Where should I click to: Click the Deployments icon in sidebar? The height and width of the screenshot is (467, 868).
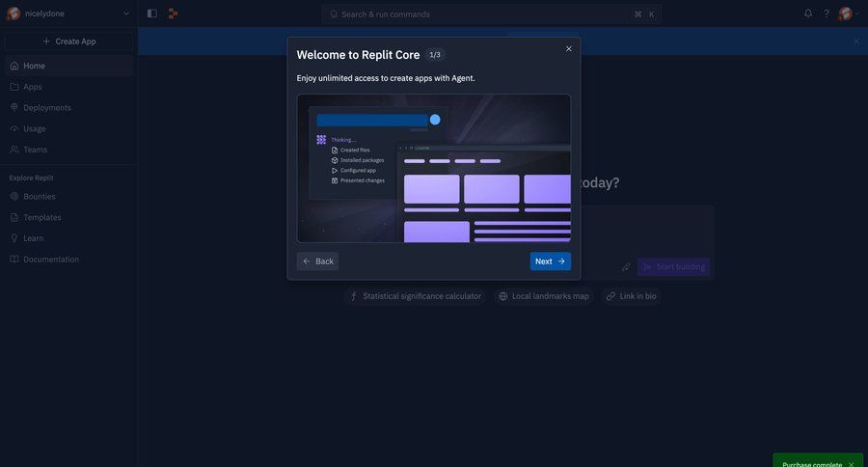(x=14, y=107)
